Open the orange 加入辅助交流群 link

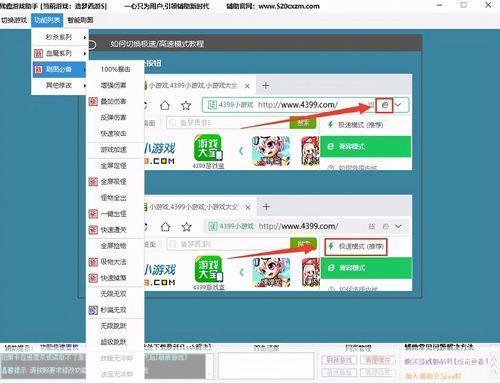433,377
